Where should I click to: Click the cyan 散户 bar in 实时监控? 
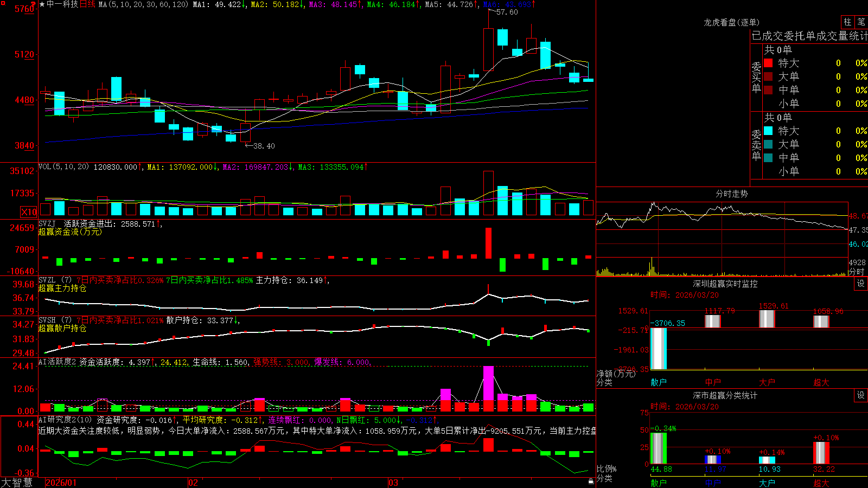[659, 349]
